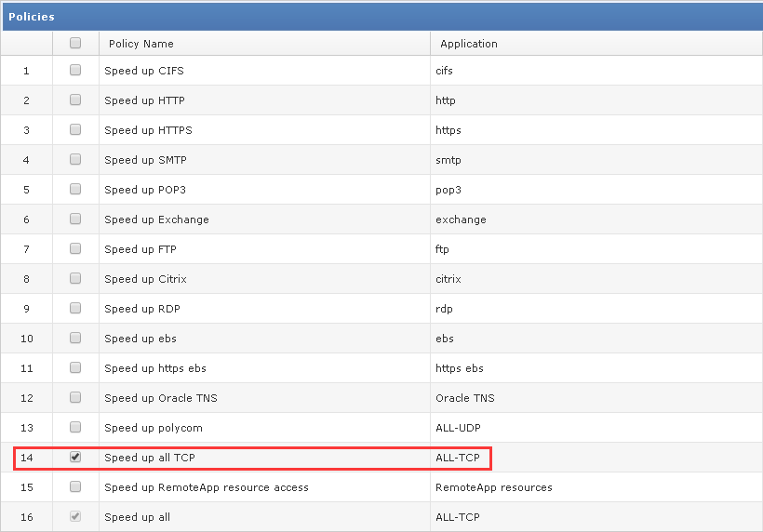Check the Speed up HTTP policy box

(x=75, y=100)
